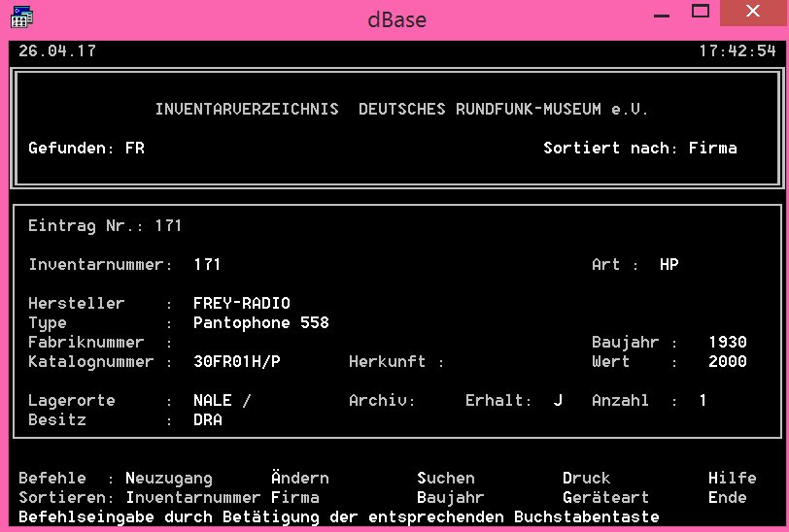
Task: Sort entries by Firma
Action: pyautogui.click(x=294, y=497)
